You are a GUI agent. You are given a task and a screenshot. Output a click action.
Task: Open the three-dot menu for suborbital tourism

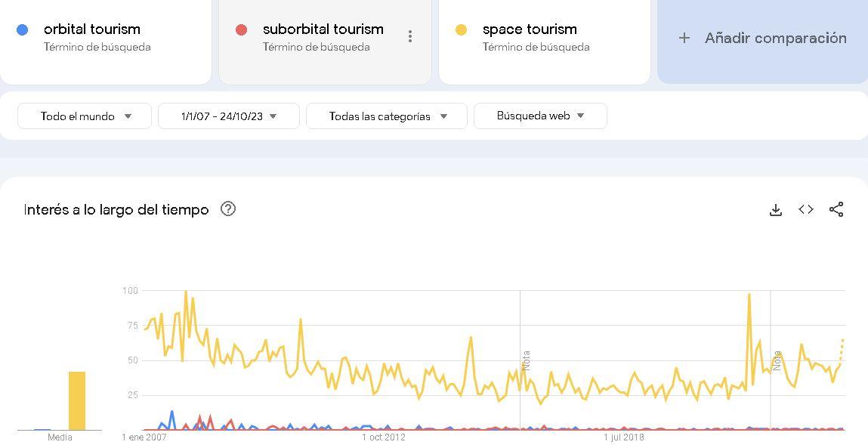point(409,36)
